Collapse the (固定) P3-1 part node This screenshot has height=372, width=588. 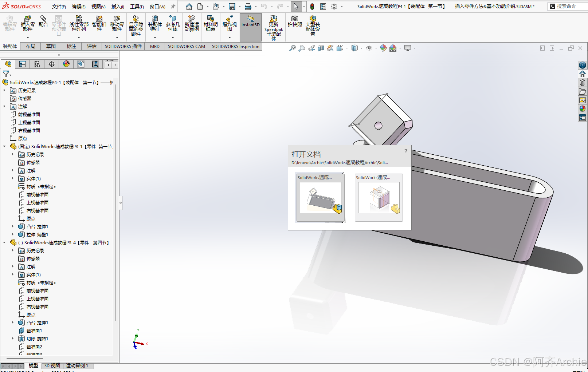(x=4, y=146)
